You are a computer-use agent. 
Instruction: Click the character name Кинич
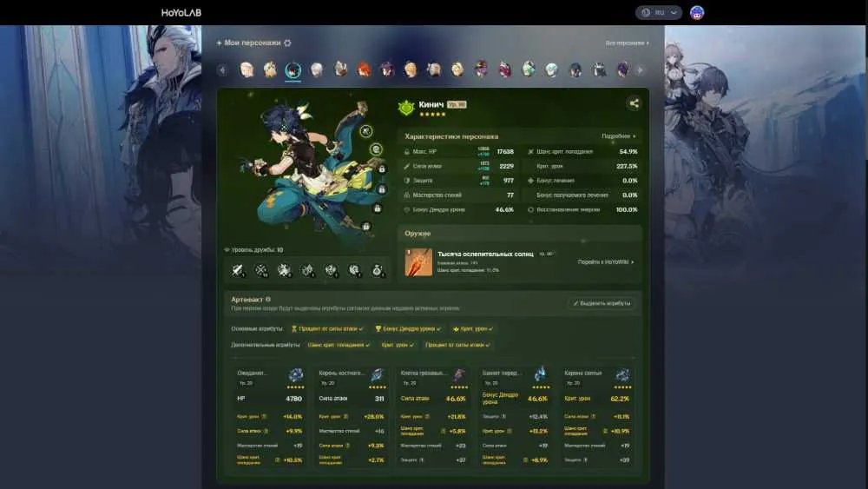click(x=431, y=104)
